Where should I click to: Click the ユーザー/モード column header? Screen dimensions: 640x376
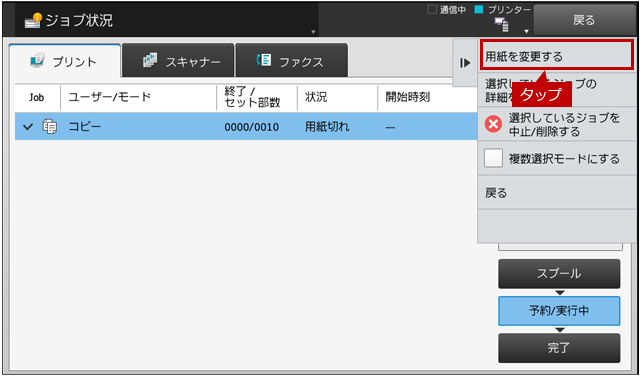click(109, 97)
